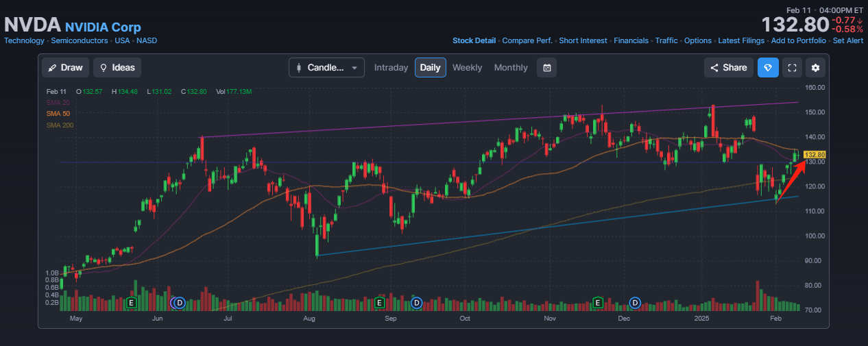Click the SMA 20 indicator label

click(x=58, y=102)
